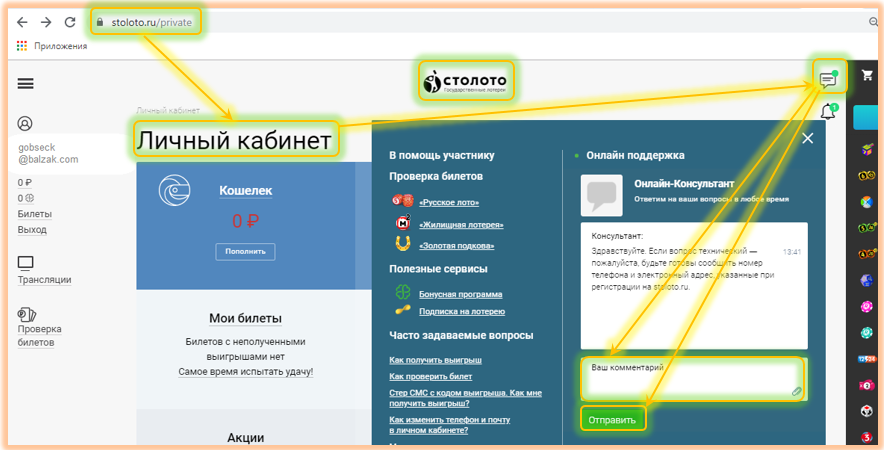This screenshot has width=884, height=450.
Task: Click the Ваш комментарий text field
Action: pyautogui.click(x=693, y=378)
